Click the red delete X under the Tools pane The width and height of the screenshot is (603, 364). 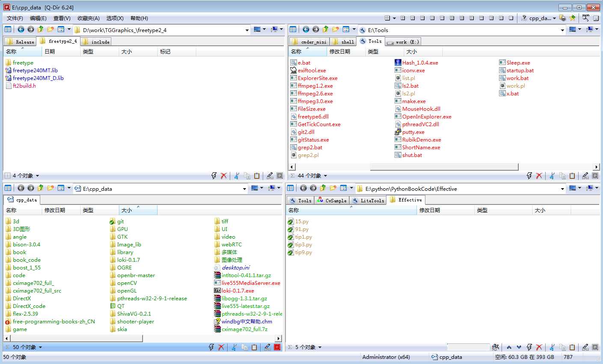(539, 176)
